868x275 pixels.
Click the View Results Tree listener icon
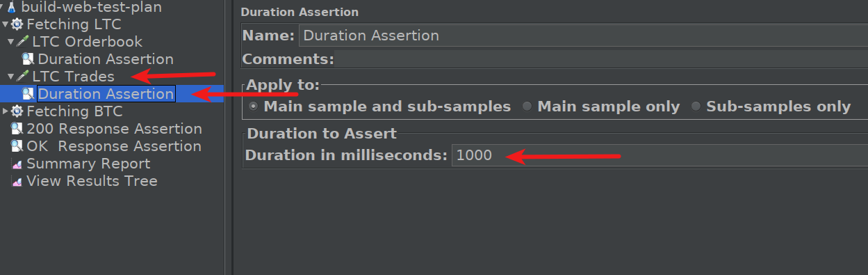pyautogui.click(x=17, y=182)
